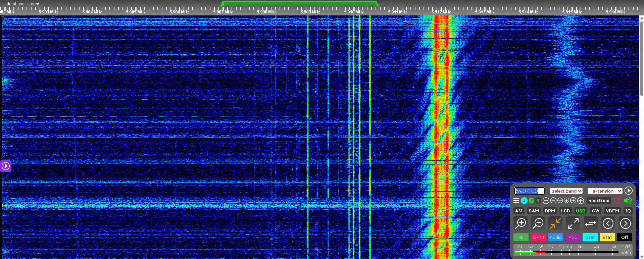Click the green number 9 indicator

click(x=538, y=201)
